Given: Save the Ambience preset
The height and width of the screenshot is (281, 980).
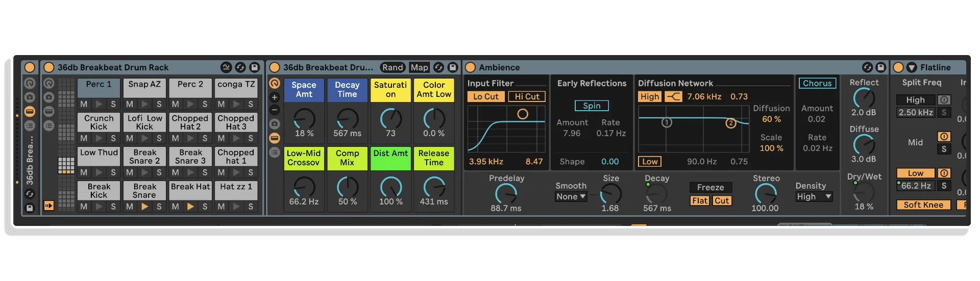Looking at the screenshot, I should point(881,67).
